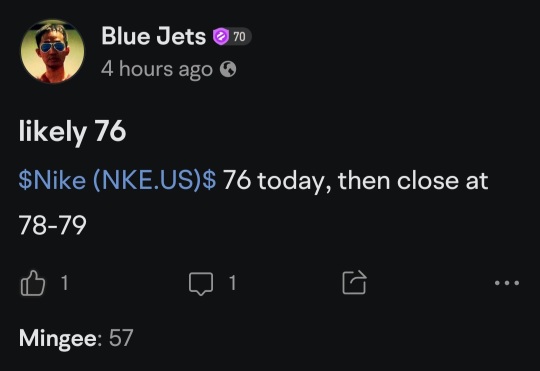Click the like count beside thumbs-up
The width and height of the screenshot is (540, 371).
[x=64, y=283]
